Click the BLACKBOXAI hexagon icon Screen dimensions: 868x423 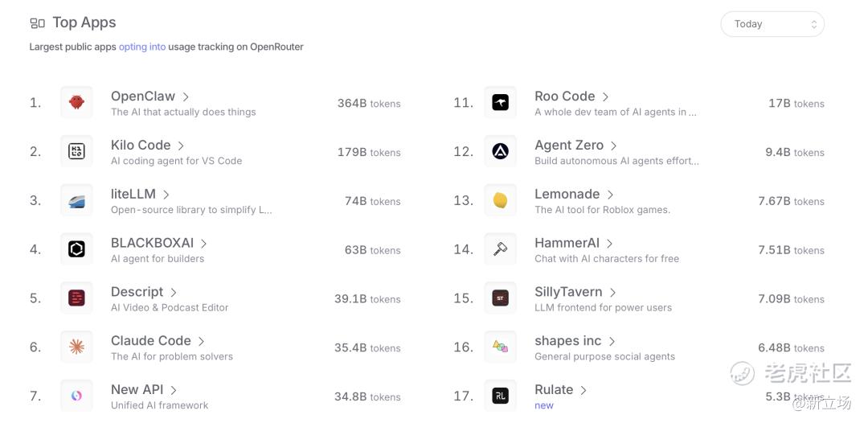click(76, 249)
